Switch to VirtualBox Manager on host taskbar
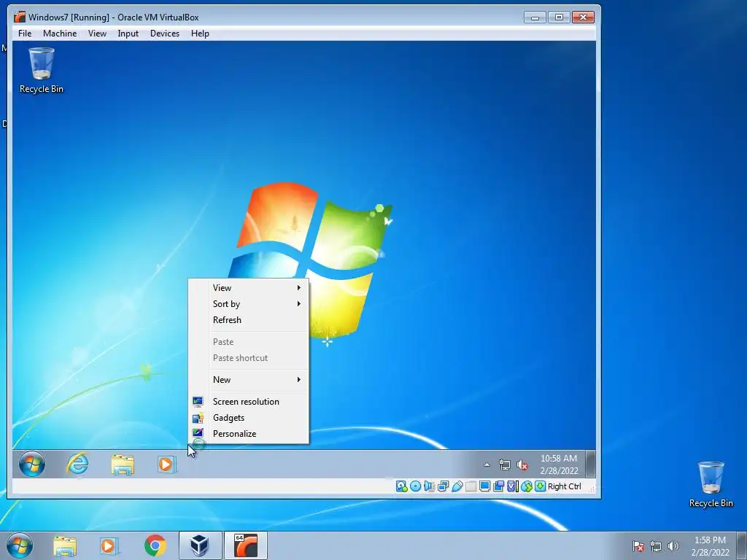This screenshot has height=560, width=747. coord(200,545)
